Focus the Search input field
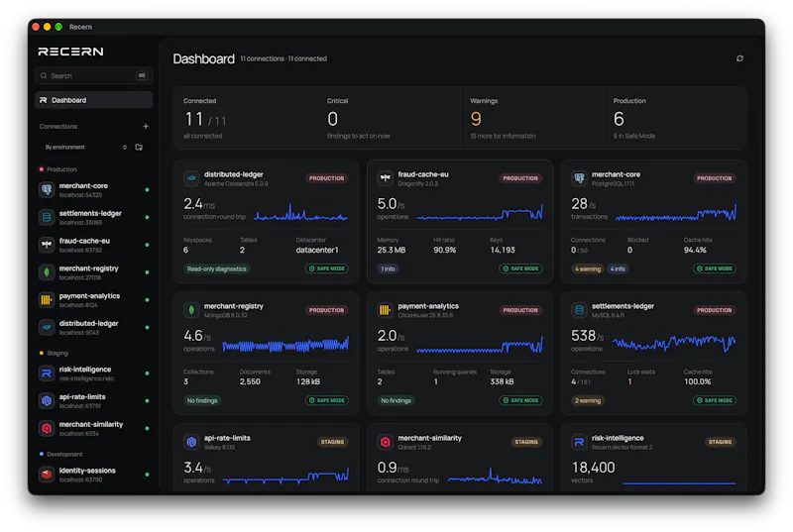793x532 pixels. [x=93, y=75]
